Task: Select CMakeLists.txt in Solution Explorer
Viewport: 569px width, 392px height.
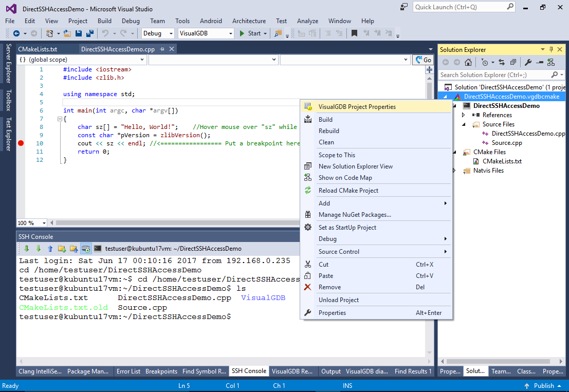Action: coord(502,161)
